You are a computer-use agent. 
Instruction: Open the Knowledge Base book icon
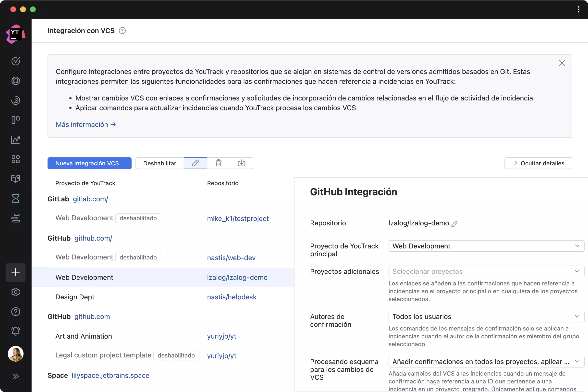15,179
